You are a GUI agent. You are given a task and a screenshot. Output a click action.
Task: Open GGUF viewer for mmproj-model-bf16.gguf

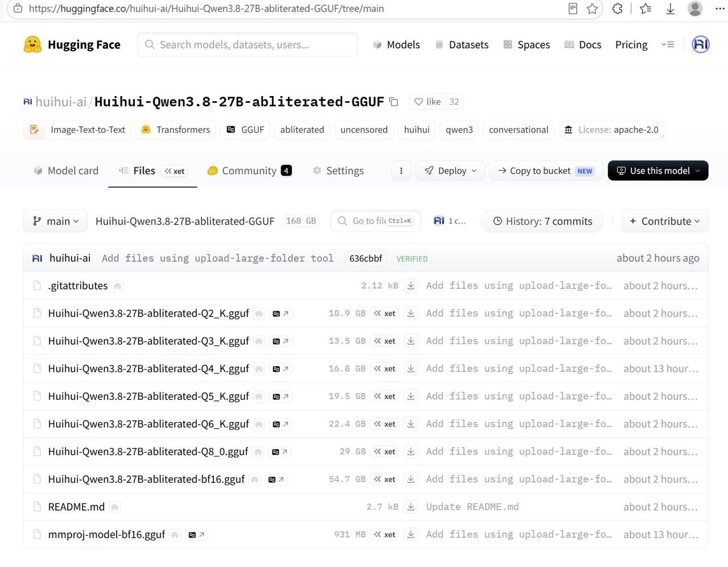click(x=197, y=535)
